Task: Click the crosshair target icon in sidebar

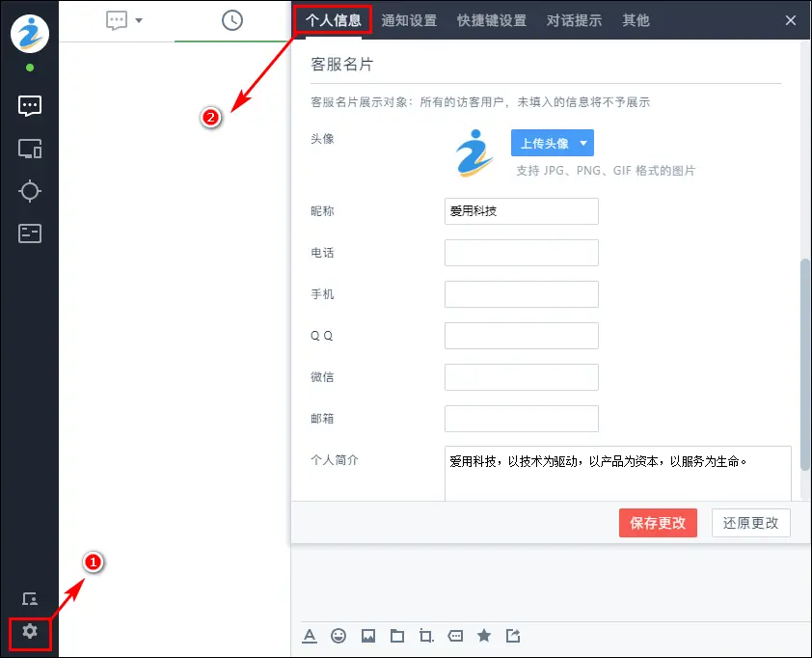Action: (x=30, y=191)
